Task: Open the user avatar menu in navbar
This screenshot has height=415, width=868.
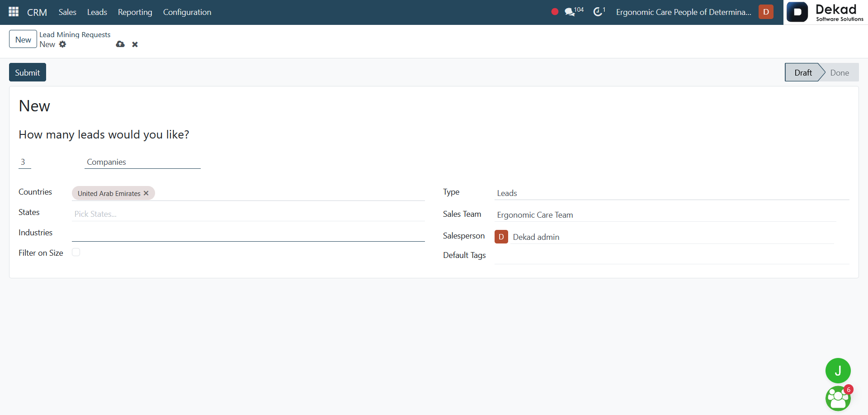Action: (x=766, y=12)
